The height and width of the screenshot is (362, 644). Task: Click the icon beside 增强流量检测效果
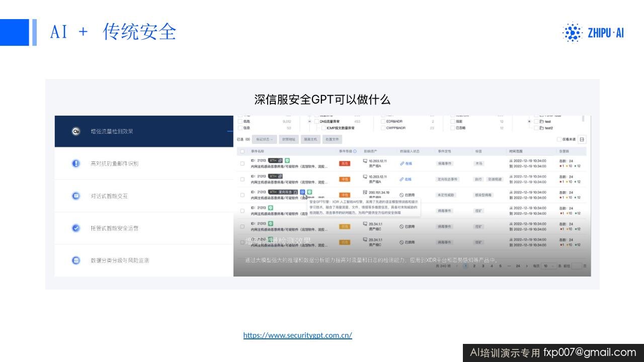tap(76, 131)
